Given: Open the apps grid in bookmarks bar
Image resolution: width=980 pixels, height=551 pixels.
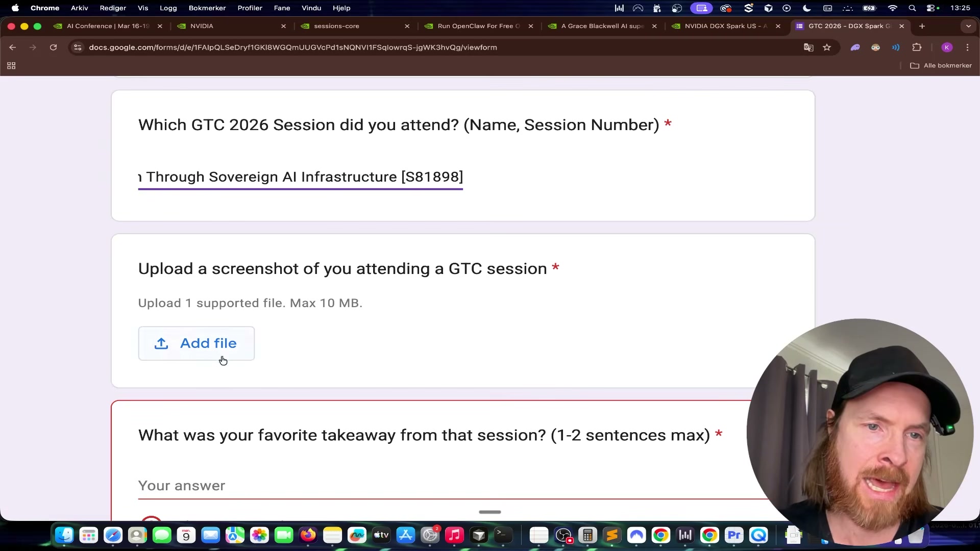Looking at the screenshot, I should [11, 65].
